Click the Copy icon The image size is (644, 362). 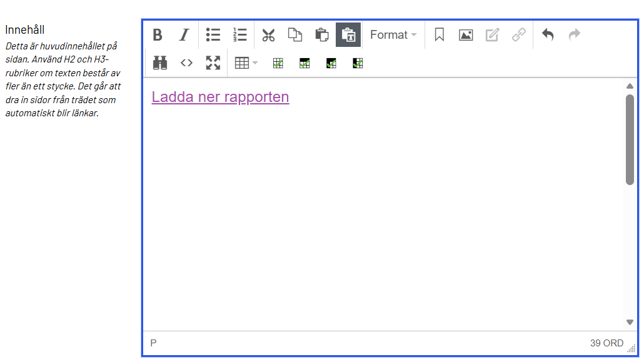pos(295,35)
